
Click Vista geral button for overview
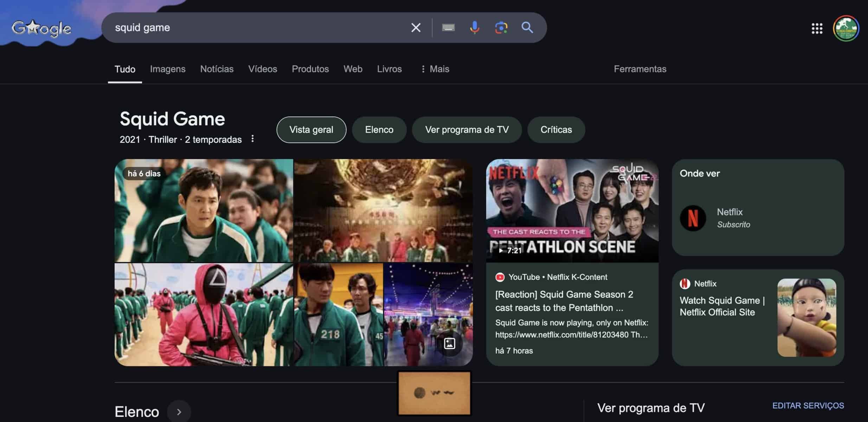pos(311,130)
